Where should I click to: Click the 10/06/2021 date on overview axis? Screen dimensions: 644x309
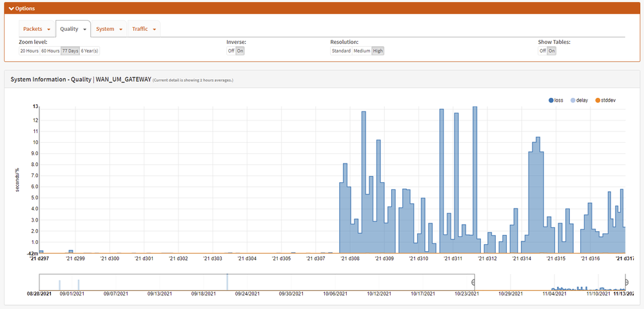[335, 294]
